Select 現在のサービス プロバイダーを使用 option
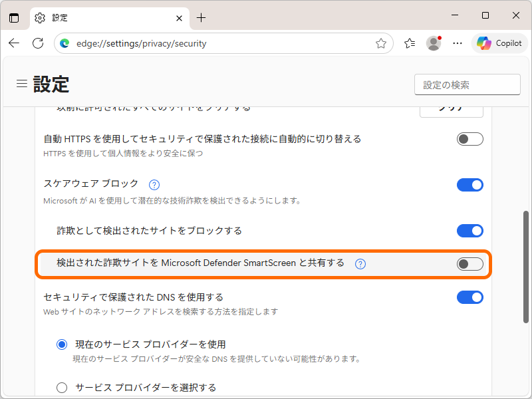Screen dimensions: 532x399 point(62,344)
